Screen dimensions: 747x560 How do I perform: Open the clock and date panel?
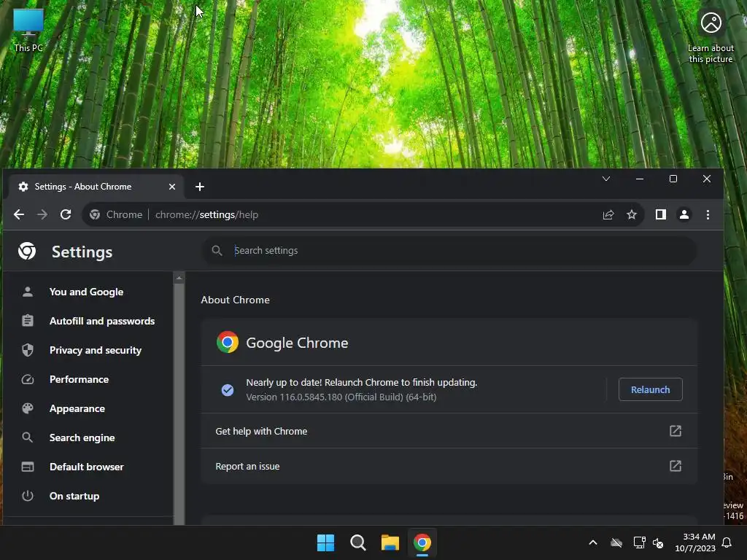tap(695, 542)
